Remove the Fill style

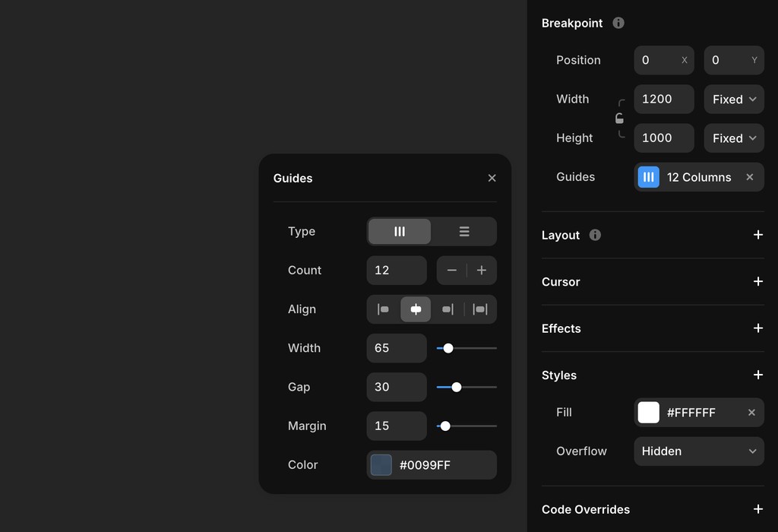(751, 413)
